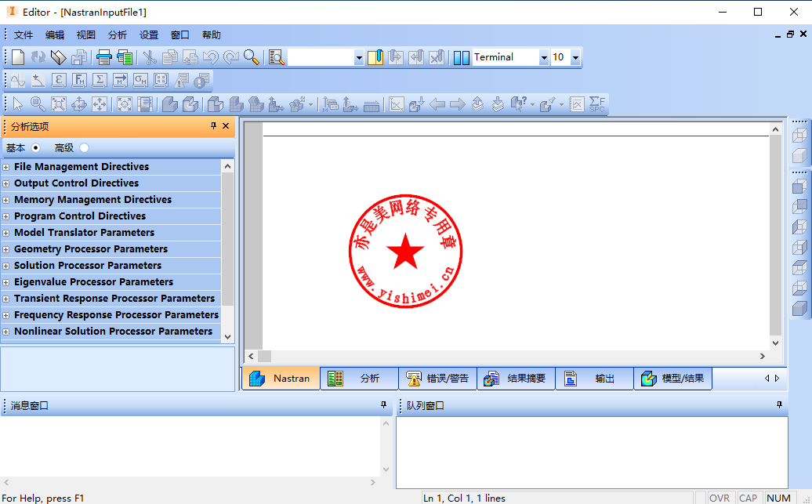Click the solid shaded block icon
Viewport: 812px width, 504px height.
pyautogui.click(x=170, y=104)
